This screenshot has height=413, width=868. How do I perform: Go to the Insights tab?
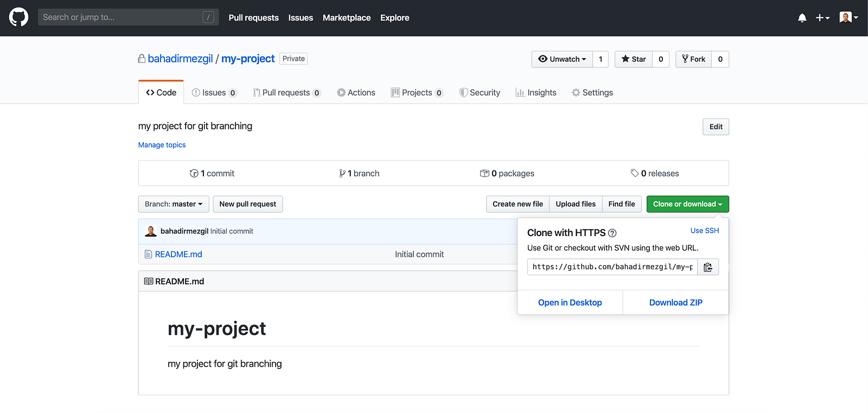[536, 93]
